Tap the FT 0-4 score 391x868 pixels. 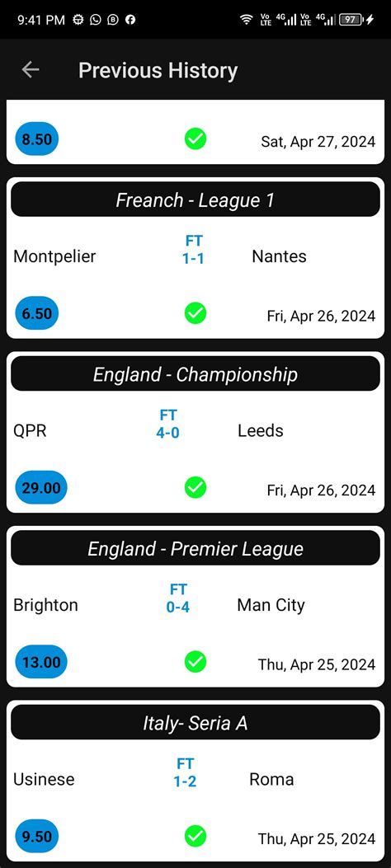[x=178, y=598]
